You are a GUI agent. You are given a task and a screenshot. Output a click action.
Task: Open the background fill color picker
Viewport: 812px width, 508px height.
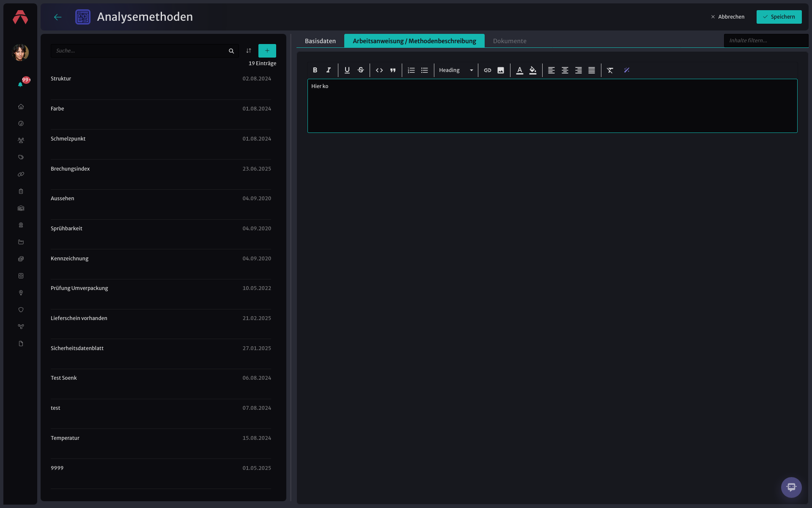click(533, 70)
